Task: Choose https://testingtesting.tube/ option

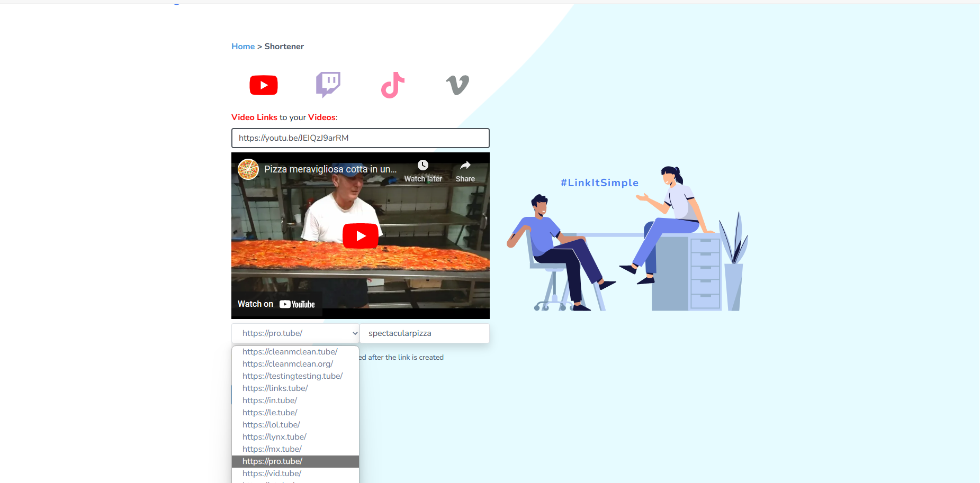Action: 295,376
